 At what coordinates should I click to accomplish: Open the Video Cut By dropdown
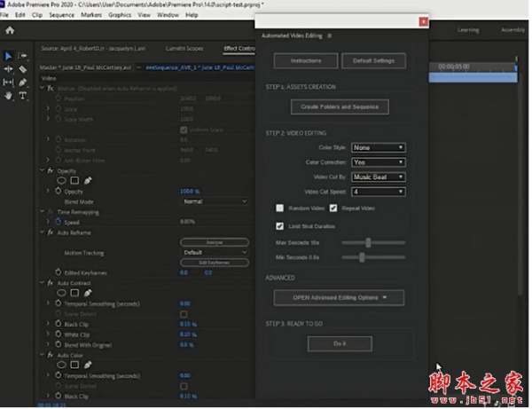click(x=379, y=177)
